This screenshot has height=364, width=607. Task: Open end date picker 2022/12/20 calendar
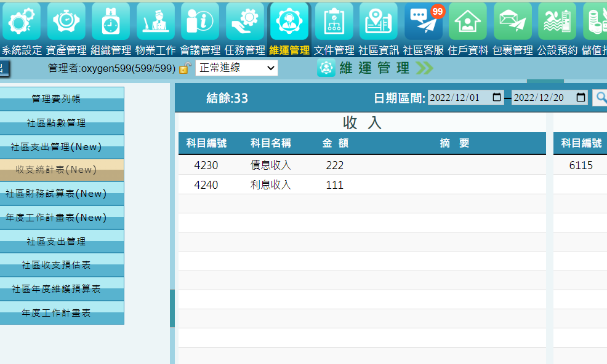coord(581,98)
